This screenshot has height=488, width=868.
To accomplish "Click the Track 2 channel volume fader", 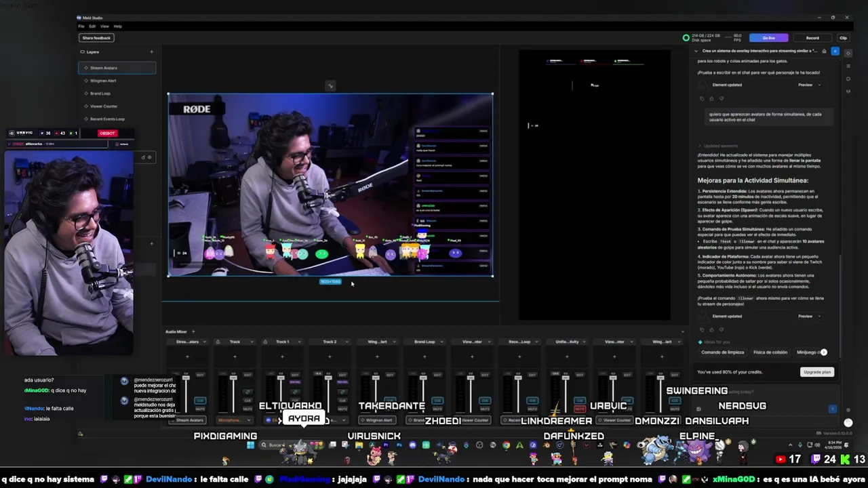I will click(x=328, y=378).
